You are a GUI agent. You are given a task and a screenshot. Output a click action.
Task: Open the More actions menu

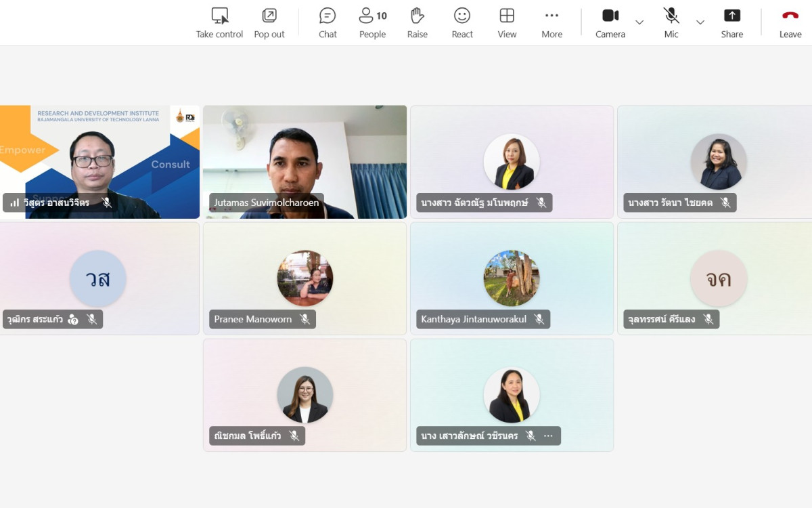551,16
